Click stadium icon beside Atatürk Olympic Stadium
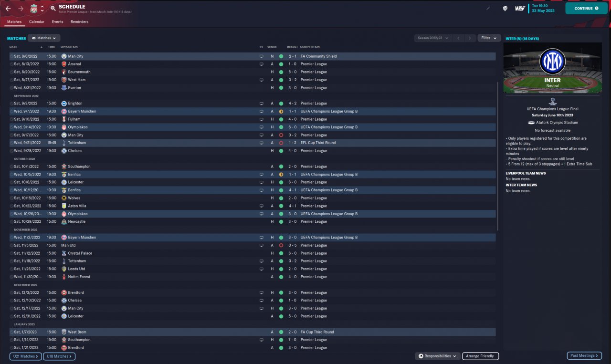This screenshot has width=611, height=364. (532, 123)
